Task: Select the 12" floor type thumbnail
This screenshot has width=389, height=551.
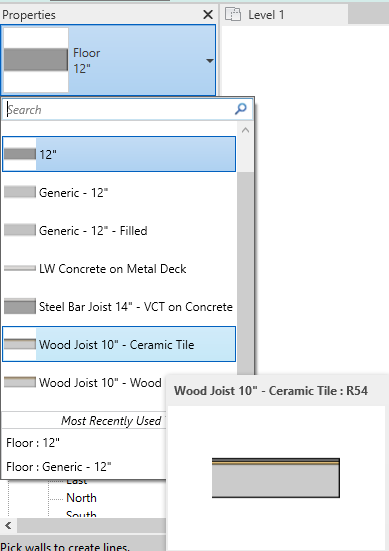Action: coord(20,154)
